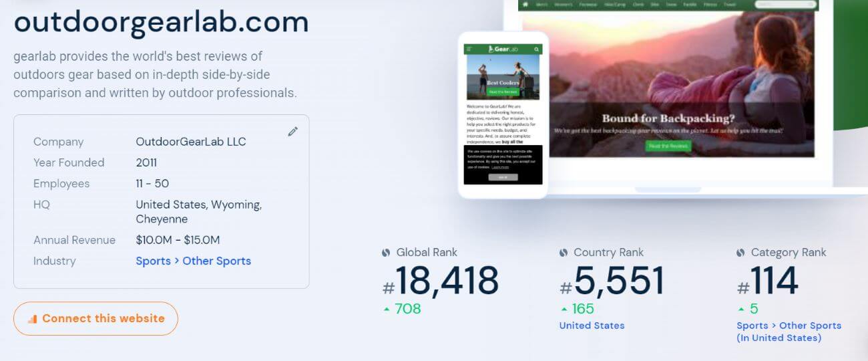
Task: Click the home icon in laptop preview navbar
Action: (525, 4)
